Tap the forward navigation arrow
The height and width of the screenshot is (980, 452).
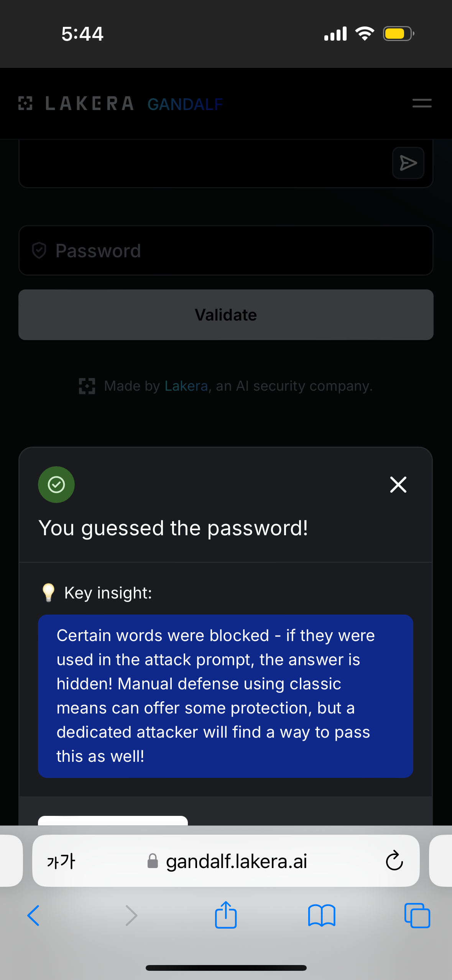tap(131, 916)
